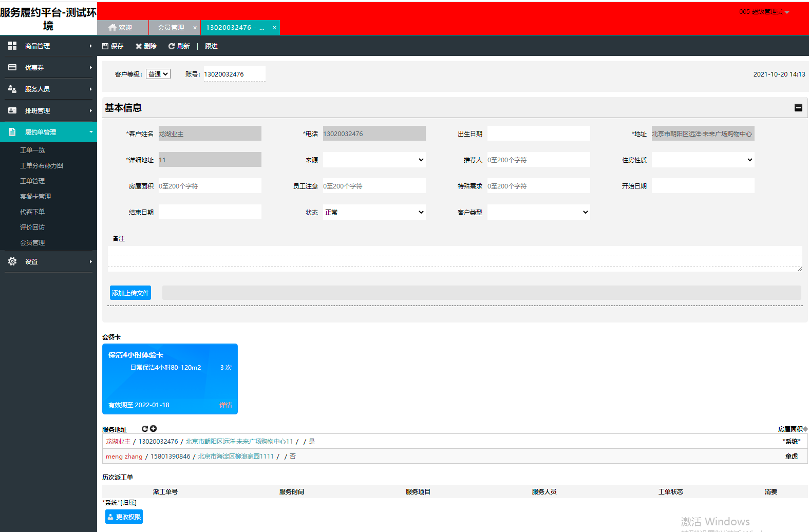Click the 客户姓名 field showing 龙湖业主
The width and height of the screenshot is (809, 532).
[x=210, y=134]
